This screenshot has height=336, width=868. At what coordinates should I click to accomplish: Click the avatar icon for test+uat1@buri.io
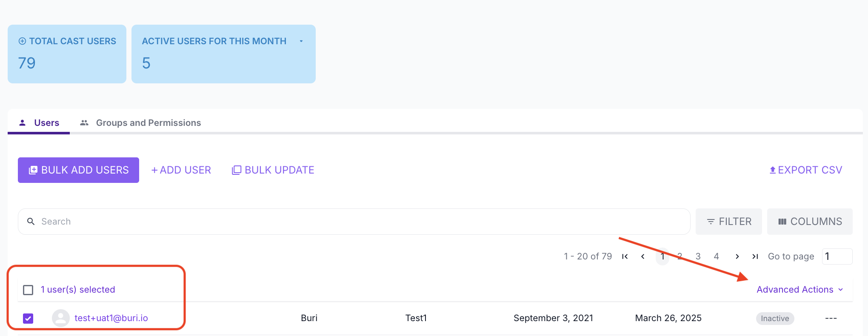pos(61,318)
